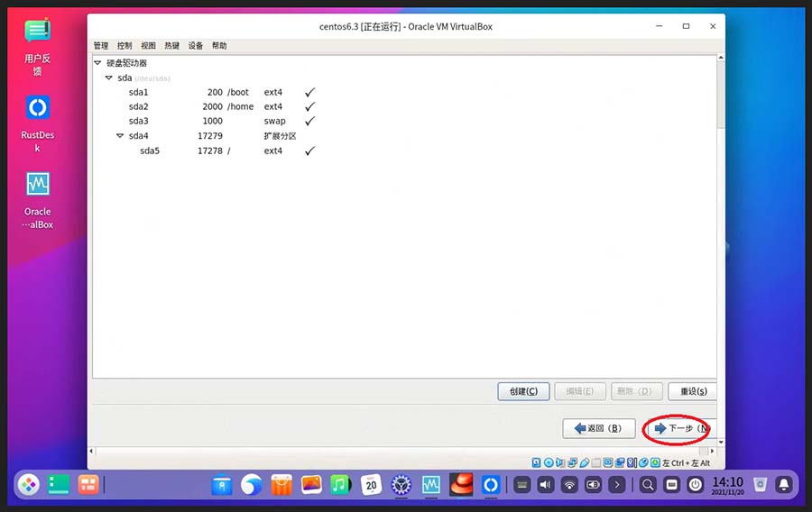Image resolution: width=812 pixels, height=512 pixels.
Task: Switch to the red hat VM dock icon
Action: (461, 485)
